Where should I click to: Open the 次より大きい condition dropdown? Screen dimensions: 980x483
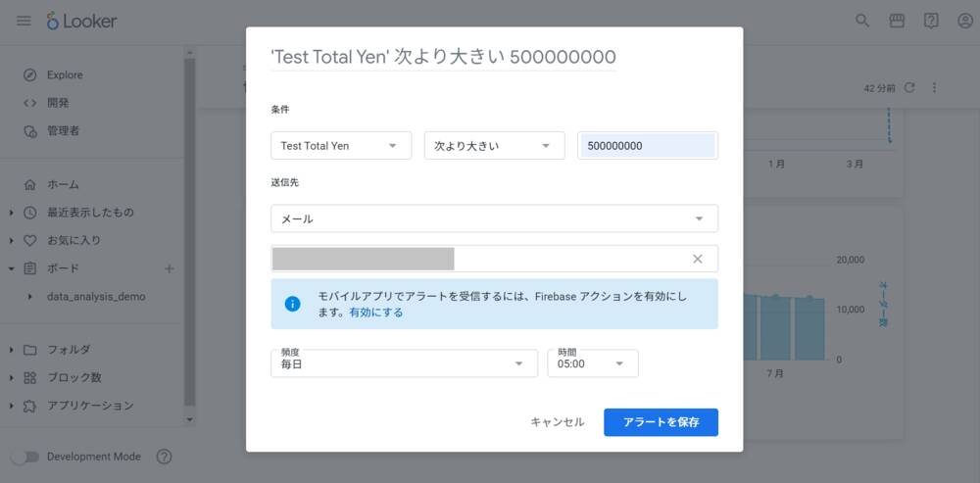(x=494, y=146)
